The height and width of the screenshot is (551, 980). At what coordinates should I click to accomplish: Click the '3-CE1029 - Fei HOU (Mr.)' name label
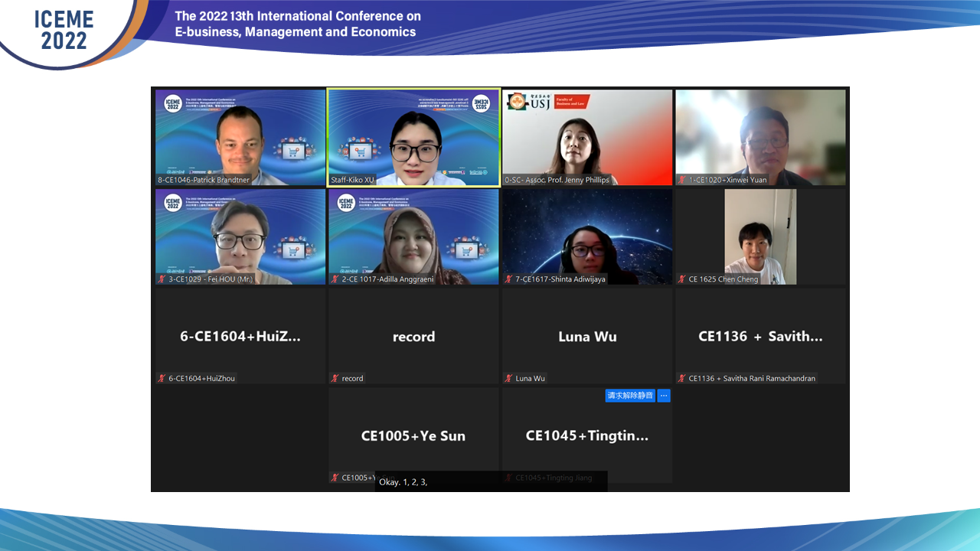coord(211,279)
